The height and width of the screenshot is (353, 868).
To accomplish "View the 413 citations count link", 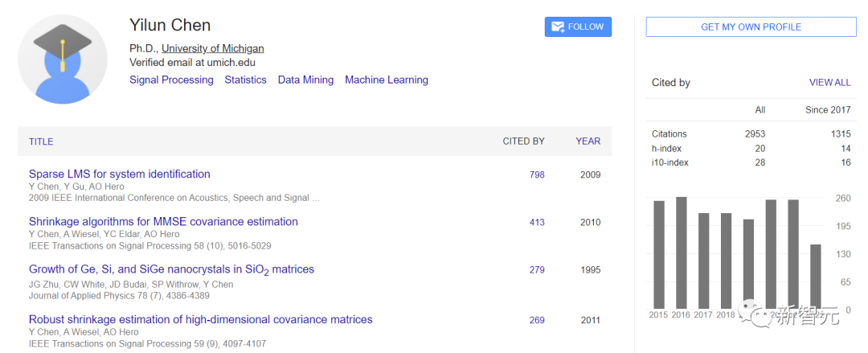I will pos(537,223).
